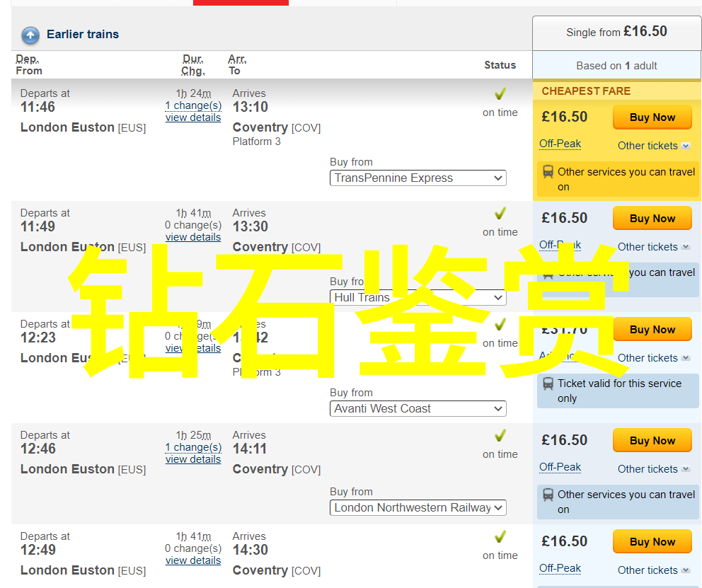Open the Off-Peak link for the 12:46 fare
The image size is (702, 588).
(x=560, y=467)
